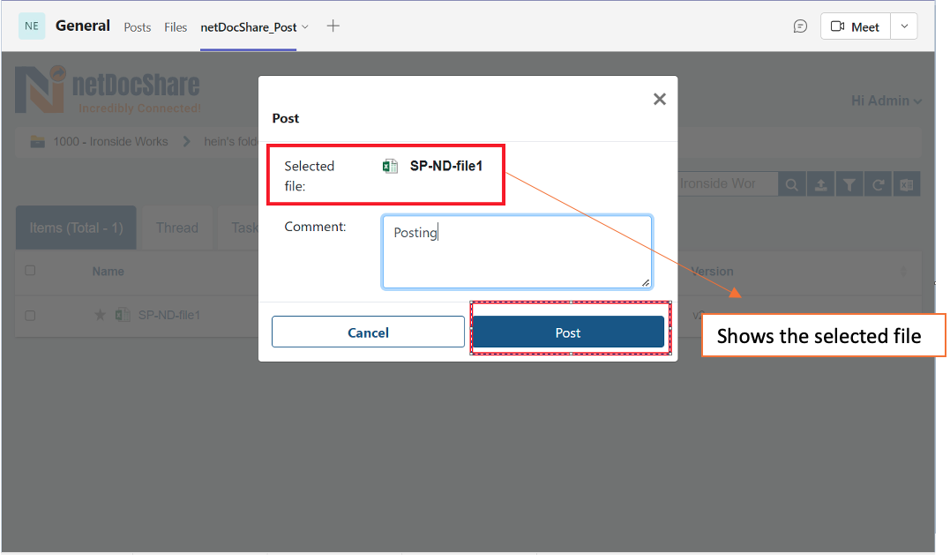Open the Posts tab
The width and height of the screenshot is (950, 560).
137,27
